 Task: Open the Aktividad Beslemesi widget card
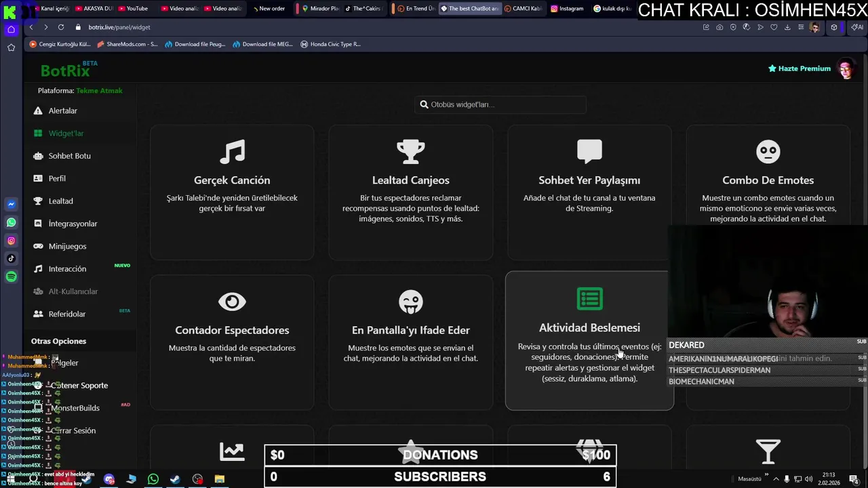[x=589, y=341]
